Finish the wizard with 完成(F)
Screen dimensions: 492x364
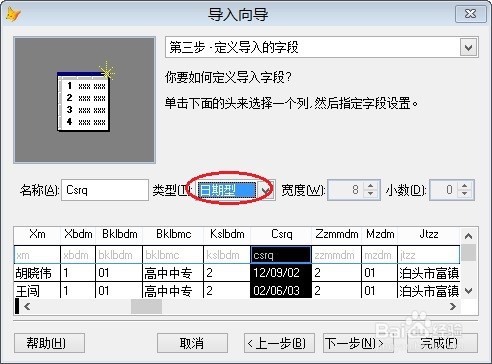click(442, 343)
